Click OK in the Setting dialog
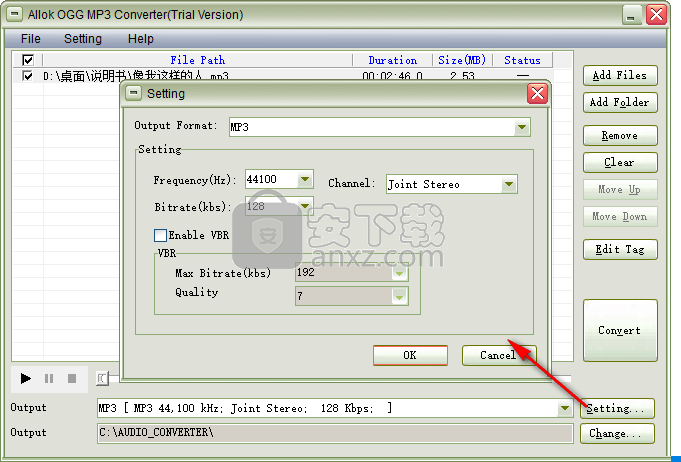 410,355
